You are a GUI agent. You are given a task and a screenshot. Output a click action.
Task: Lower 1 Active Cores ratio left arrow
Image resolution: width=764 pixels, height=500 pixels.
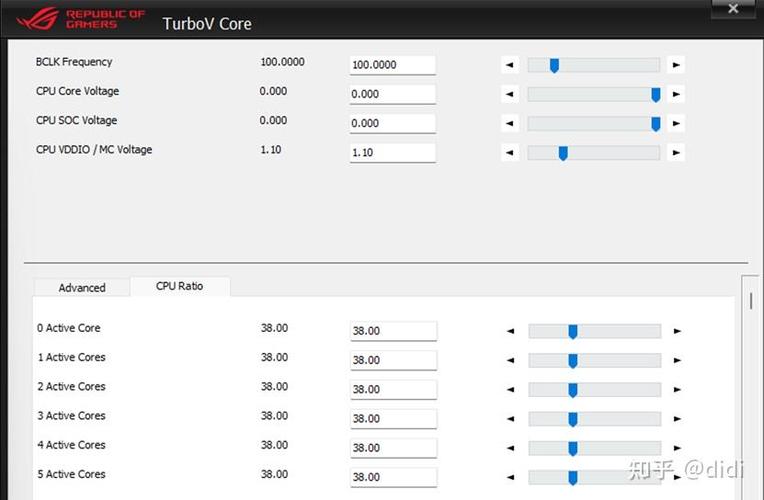[x=510, y=360]
